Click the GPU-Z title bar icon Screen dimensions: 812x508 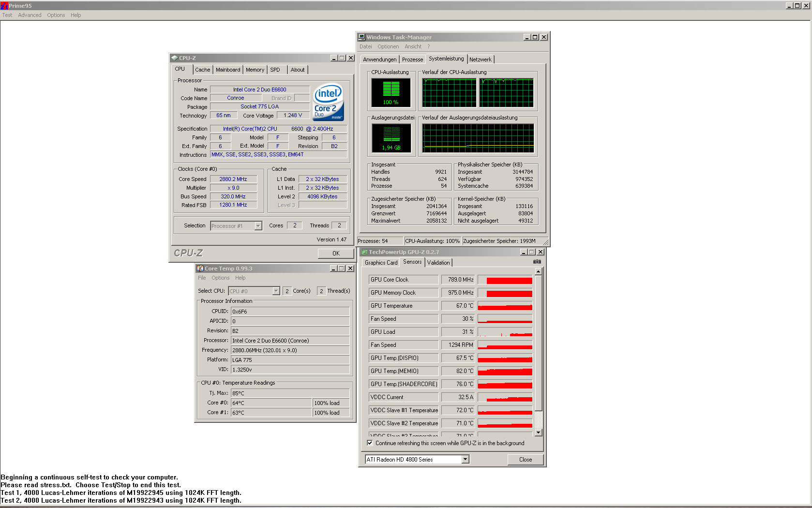click(x=365, y=252)
